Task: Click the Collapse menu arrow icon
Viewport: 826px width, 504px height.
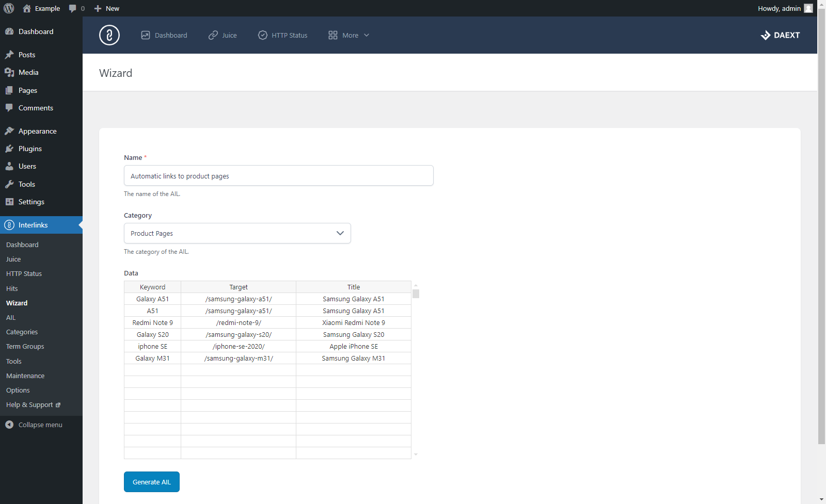Action: coord(9,425)
